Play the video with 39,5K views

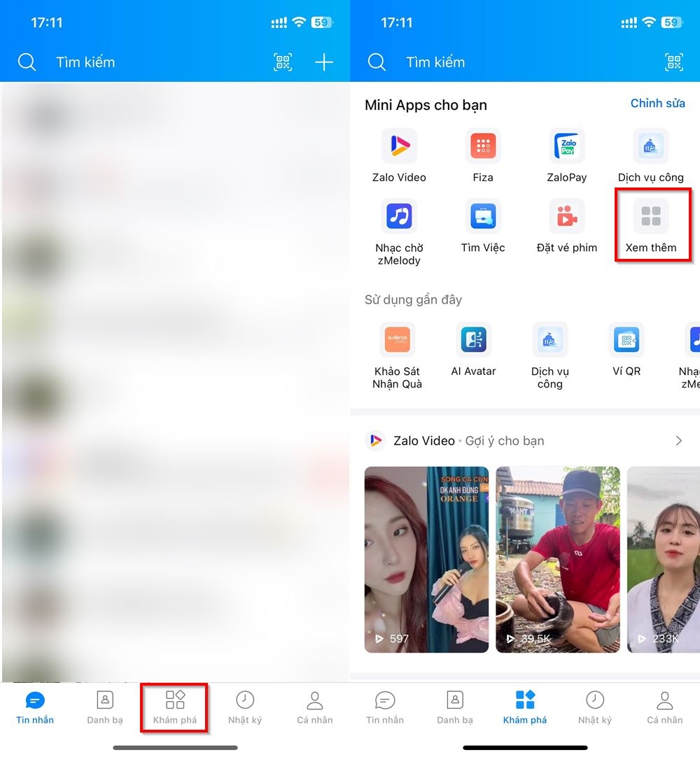[558, 560]
